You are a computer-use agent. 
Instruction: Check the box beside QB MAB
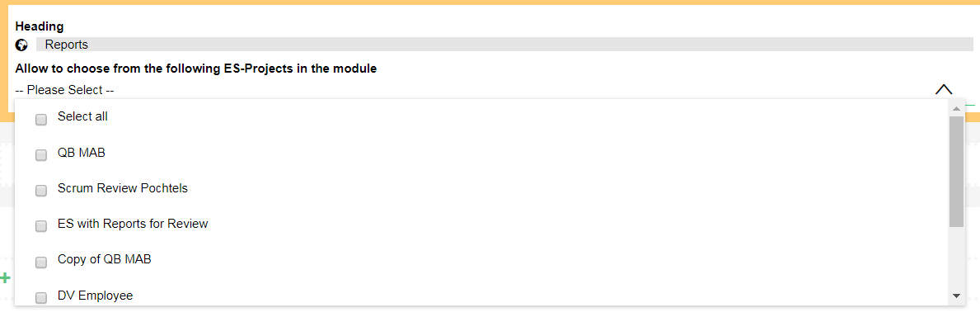(41, 155)
